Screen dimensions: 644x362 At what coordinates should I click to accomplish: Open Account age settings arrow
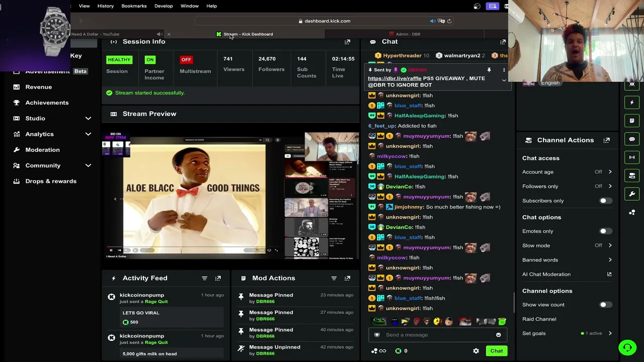[x=610, y=172]
